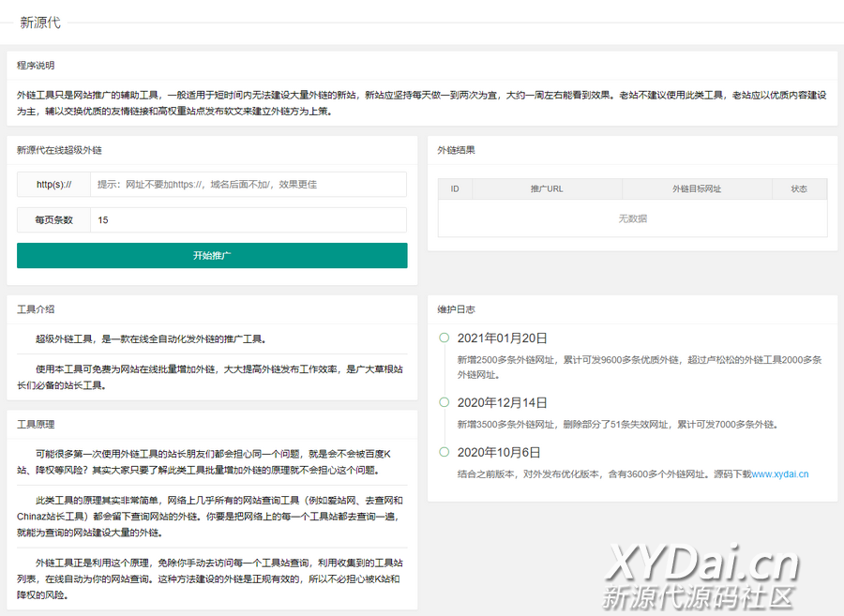
Task: Click the ID column header
Action: click(455, 188)
